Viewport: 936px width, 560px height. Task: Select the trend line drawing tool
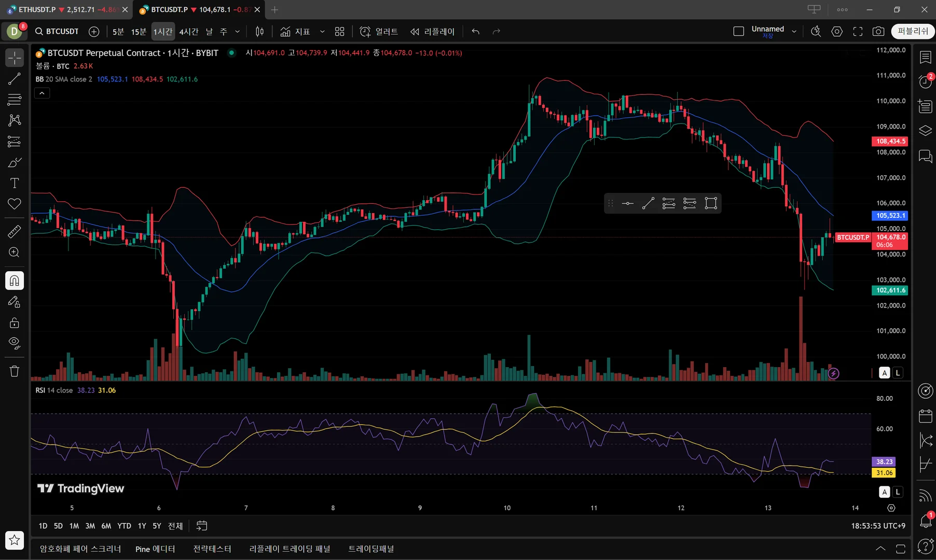[x=15, y=79]
